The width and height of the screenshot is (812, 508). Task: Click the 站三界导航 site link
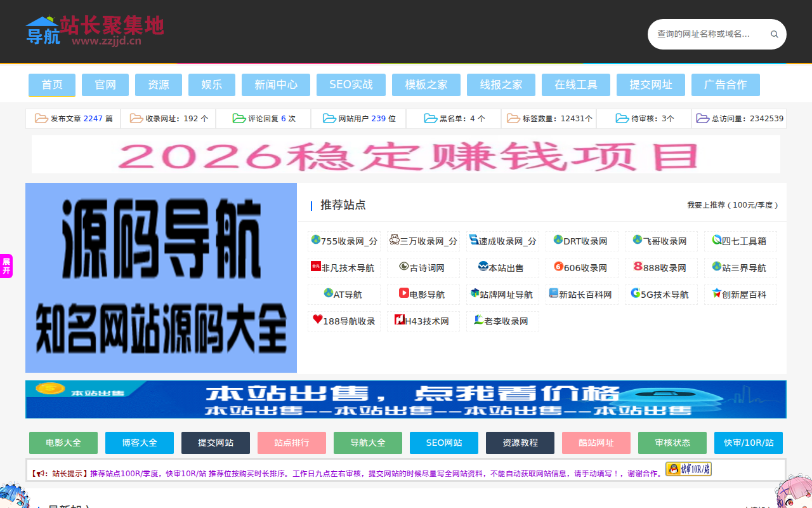point(740,268)
